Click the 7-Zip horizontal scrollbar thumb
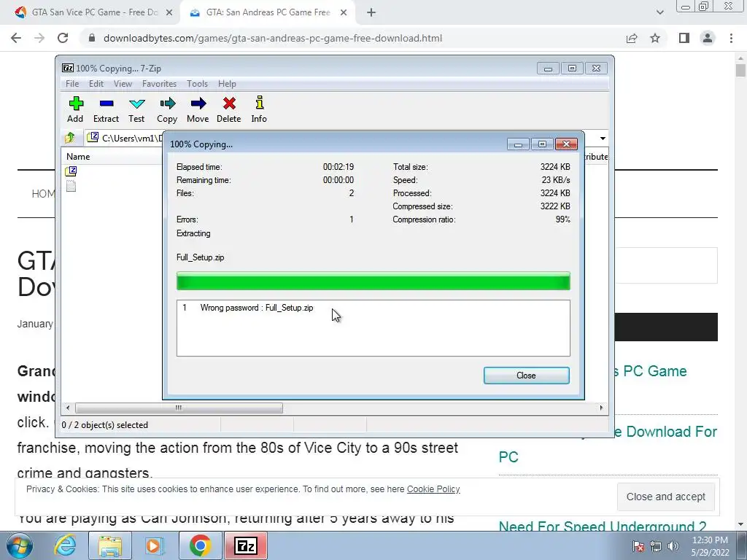Viewport: 747px width, 560px height. (x=179, y=408)
